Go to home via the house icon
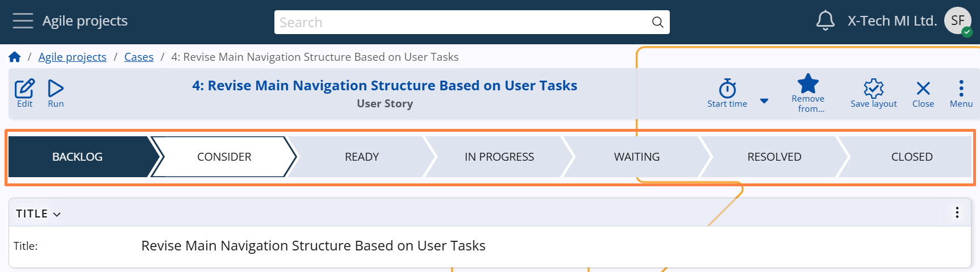 click(x=15, y=57)
